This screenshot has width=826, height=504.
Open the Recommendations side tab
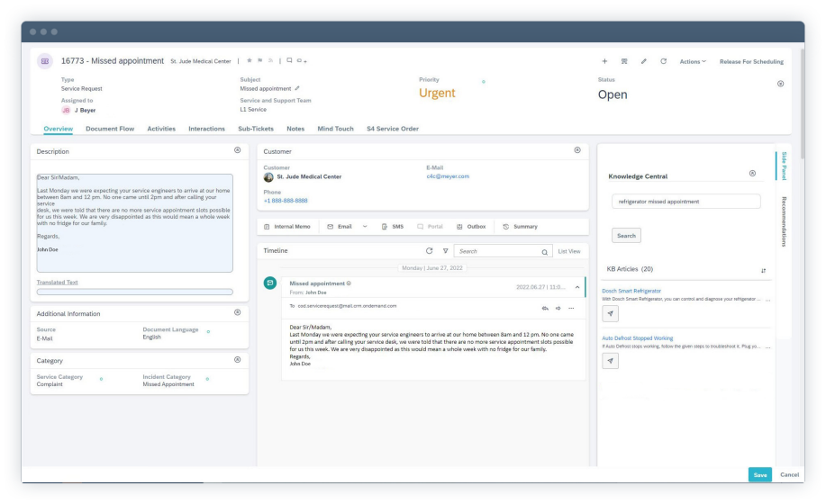784,221
